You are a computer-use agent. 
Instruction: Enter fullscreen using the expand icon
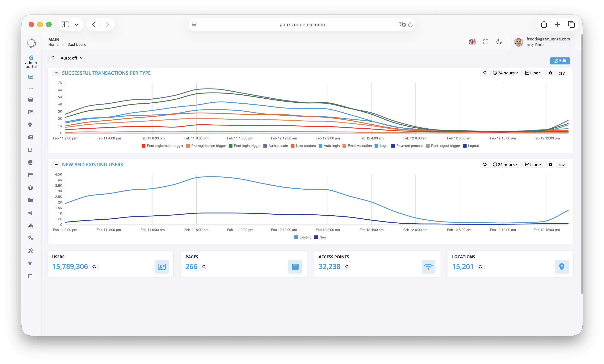(486, 42)
